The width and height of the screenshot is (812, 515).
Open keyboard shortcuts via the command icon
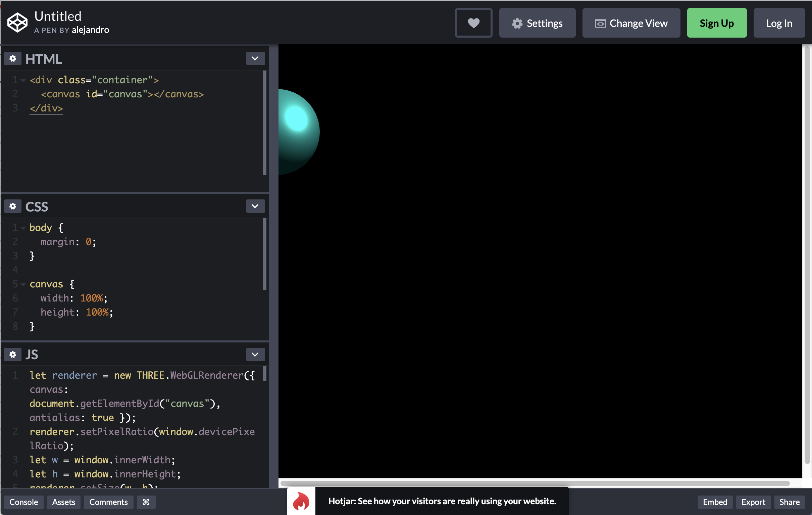coord(146,502)
